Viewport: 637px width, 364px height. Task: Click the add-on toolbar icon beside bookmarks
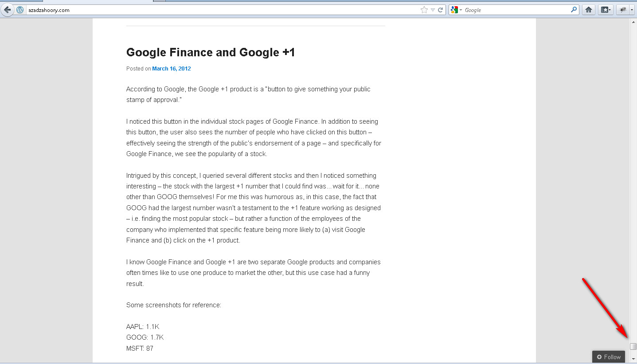623,10
